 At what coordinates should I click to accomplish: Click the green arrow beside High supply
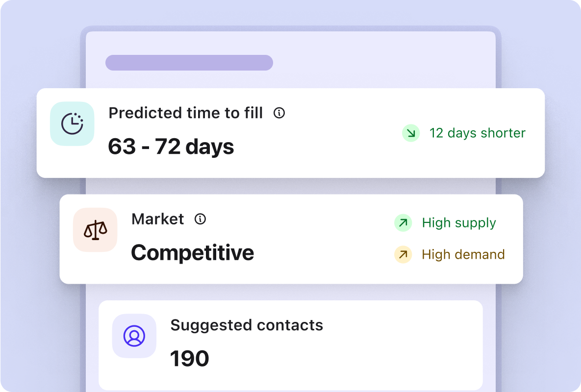[403, 223]
